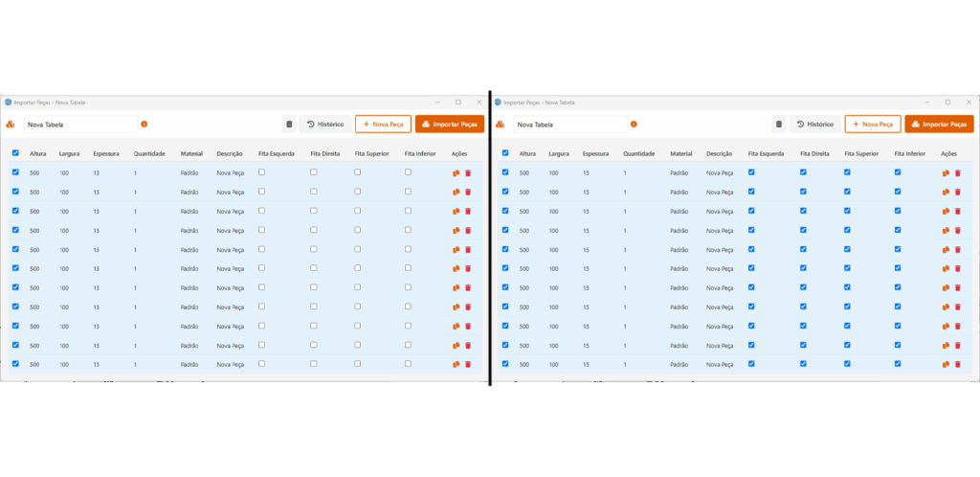Image resolution: width=980 pixels, height=477 pixels.
Task: Delete the last row in the left window
Action: tap(468, 364)
